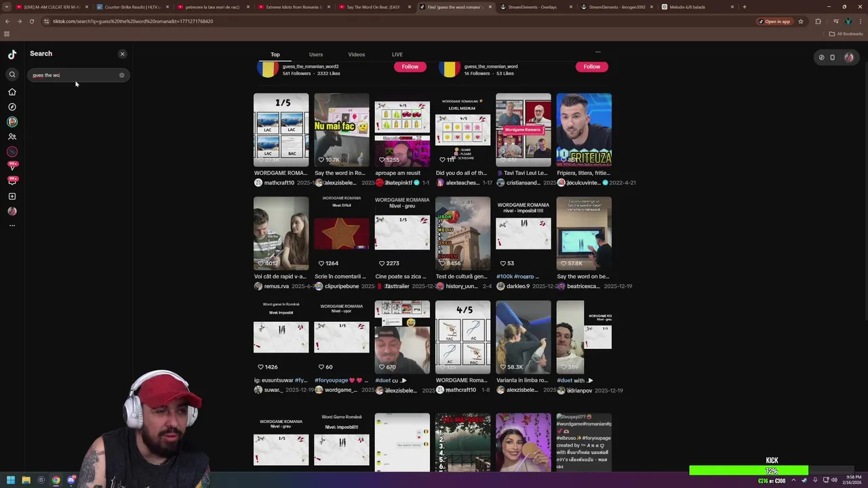
Task: Open Chrome profile avatar
Action: pyautogui.click(x=848, y=22)
